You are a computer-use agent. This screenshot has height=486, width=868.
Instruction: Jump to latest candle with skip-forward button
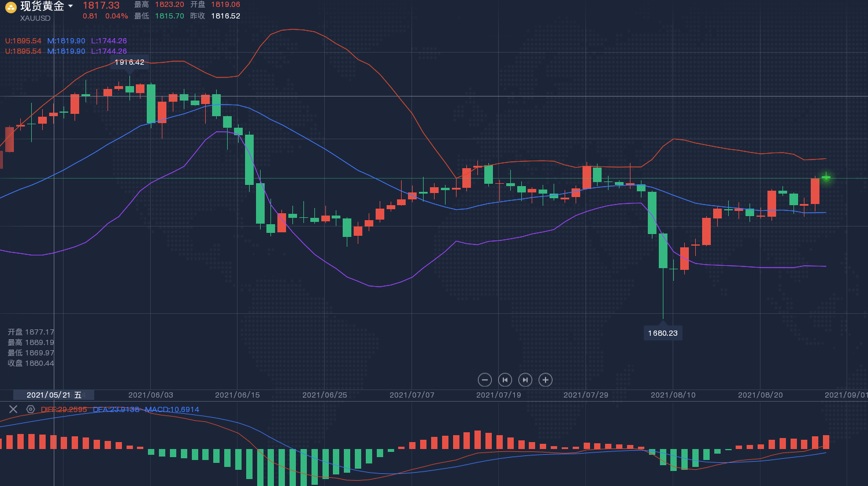[x=525, y=380]
